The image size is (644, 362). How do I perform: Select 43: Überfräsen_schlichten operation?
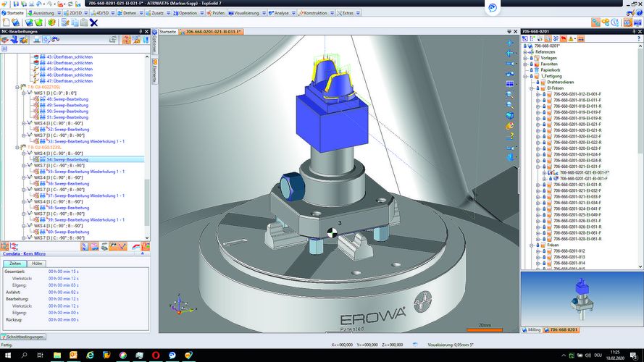70,57
